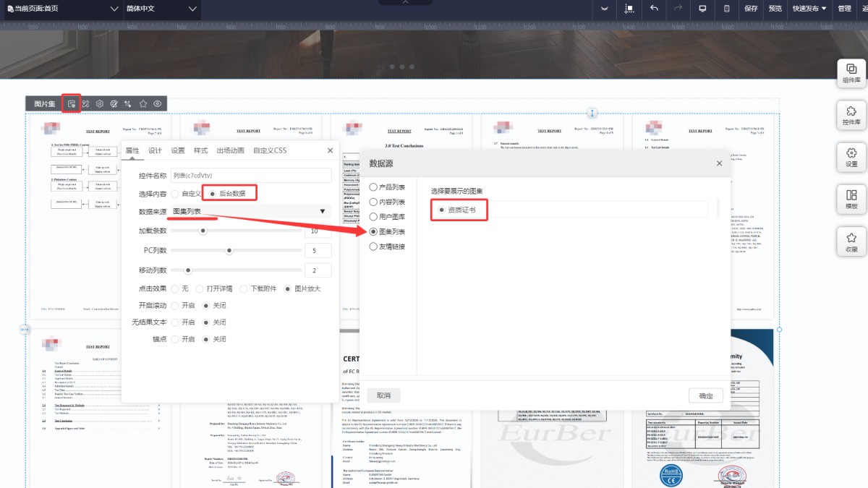Toggle the eye visibility icon on 图片集 toolbar
This screenshot has height=488, width=868.
point(157,104)
